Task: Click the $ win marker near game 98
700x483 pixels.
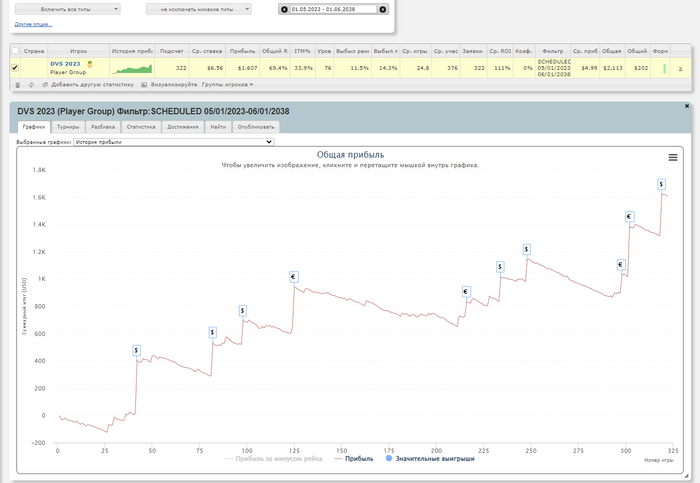Action: pyautogui.click(x=242, y=311)
